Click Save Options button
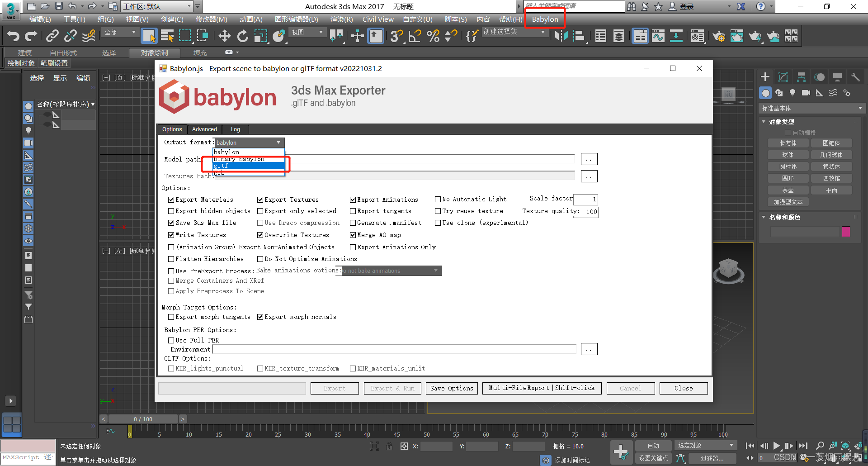Image resolution: width=868 pixels, height=466 pixels. click(x=452, y=388)
